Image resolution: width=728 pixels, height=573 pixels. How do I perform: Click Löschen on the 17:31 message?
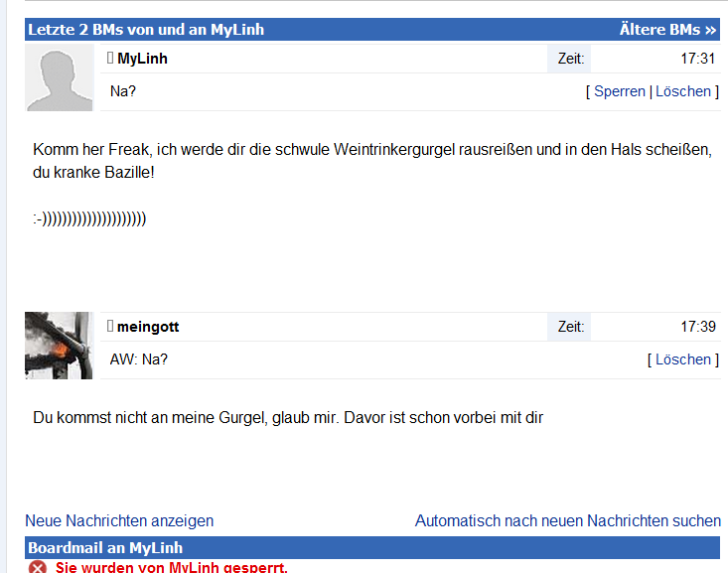click(x=683, y=91)
